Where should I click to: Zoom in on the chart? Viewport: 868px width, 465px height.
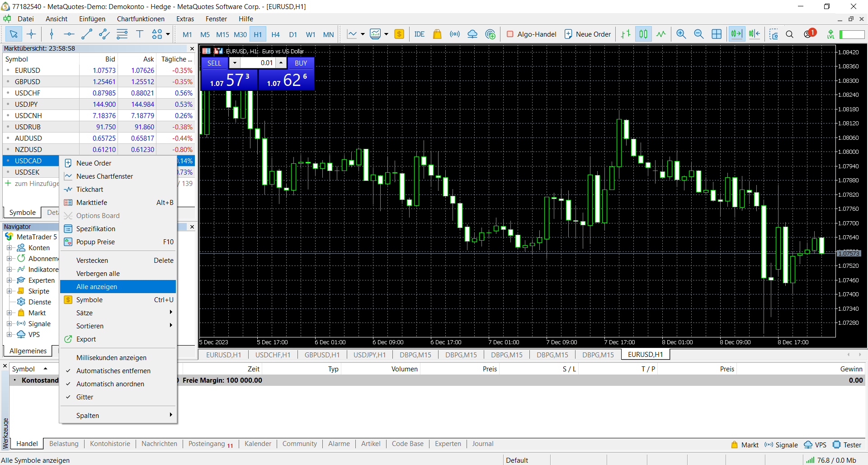pyautogui.click(x=681, y=34)
